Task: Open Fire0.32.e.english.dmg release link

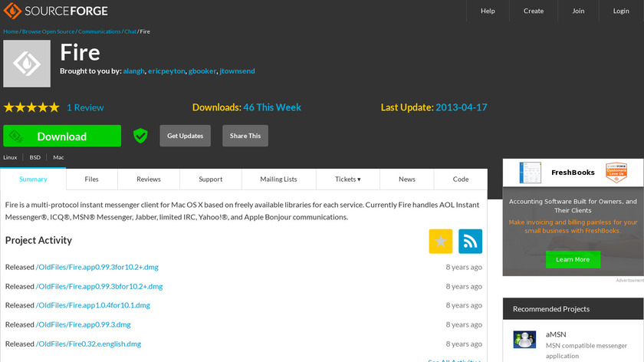Action: tap(88, 344)
